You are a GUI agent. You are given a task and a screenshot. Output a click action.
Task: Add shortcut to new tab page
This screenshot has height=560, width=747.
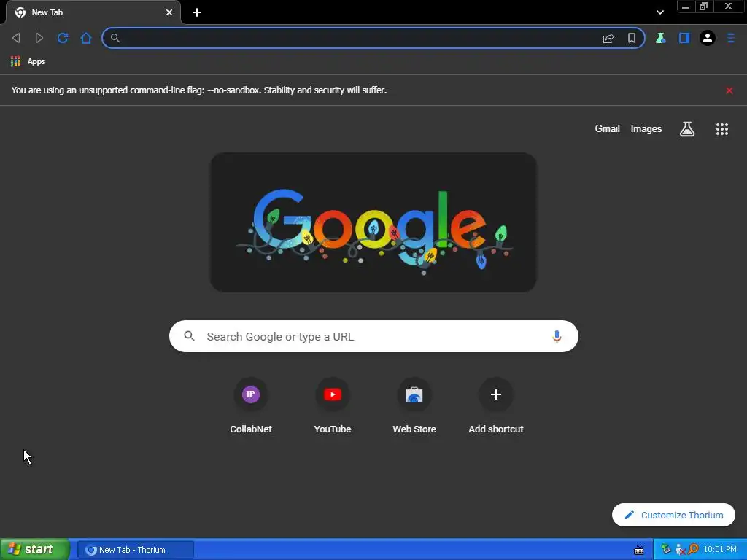[496, 405]
